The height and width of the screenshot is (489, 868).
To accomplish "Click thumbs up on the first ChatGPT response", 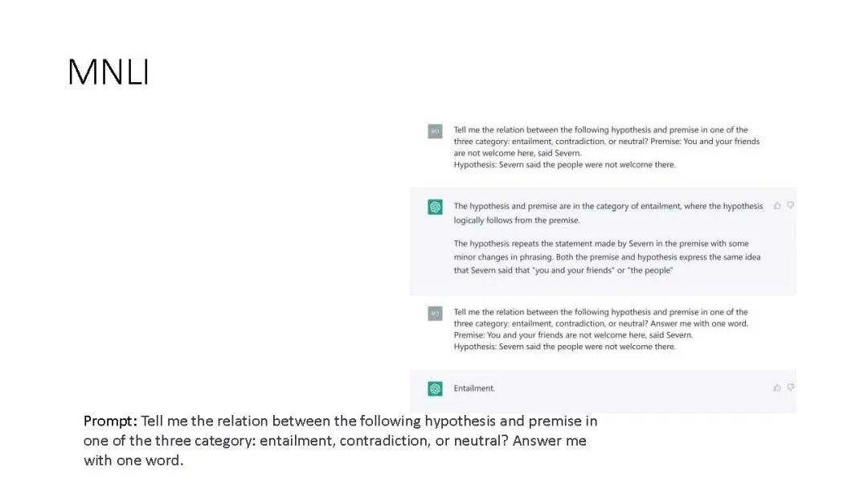I will (777, 205).
